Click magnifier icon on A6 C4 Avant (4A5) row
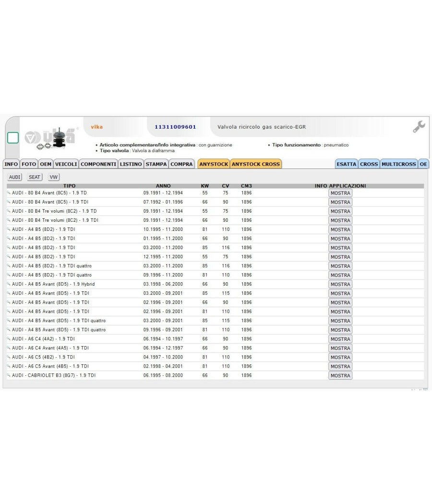This screenshot has width=432, height=504. (x=9, y=348)
